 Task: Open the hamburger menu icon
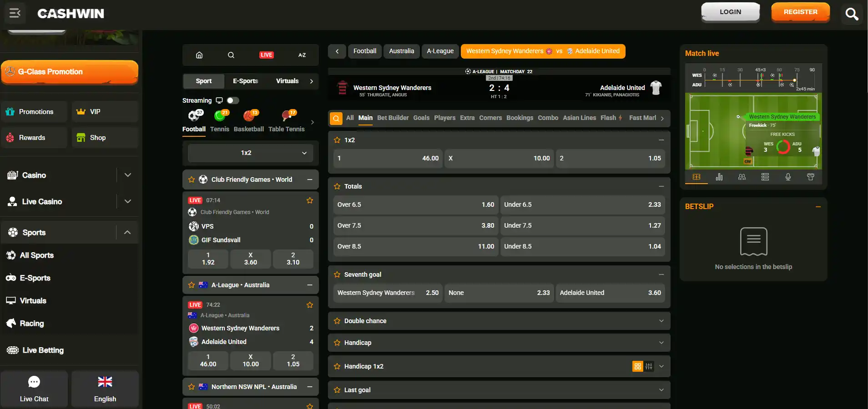click(x=15, y=13)
